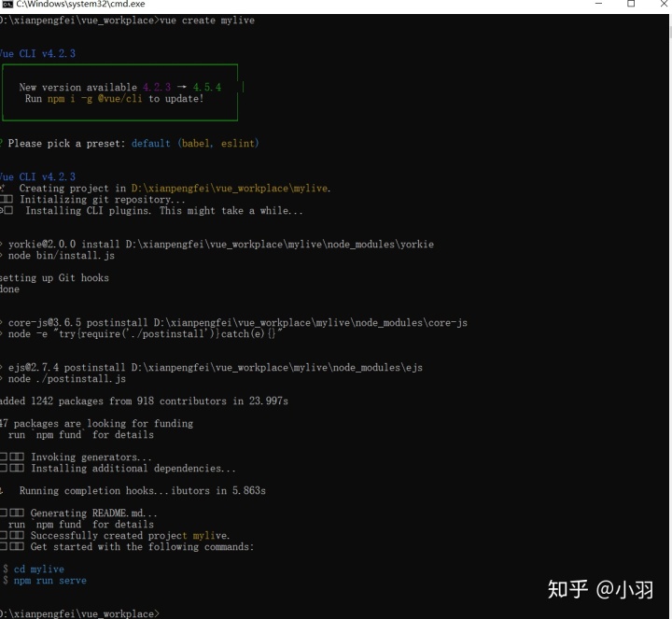Minimize the cmd.exe window
The image size is (672, 619).
pyautogui.click(x=598, y=4)
